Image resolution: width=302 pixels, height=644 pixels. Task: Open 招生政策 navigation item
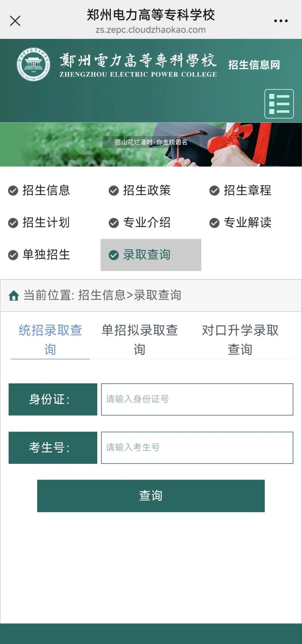(x=140, y=191)
